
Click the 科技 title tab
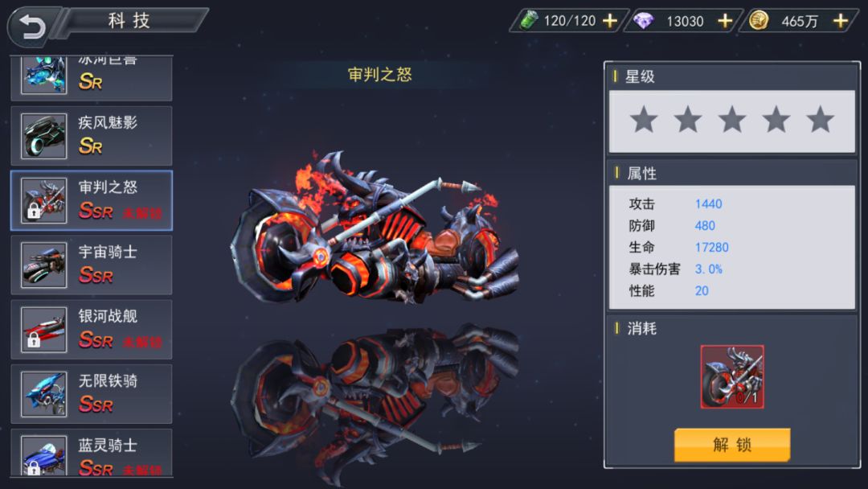[x=129, y=21]
